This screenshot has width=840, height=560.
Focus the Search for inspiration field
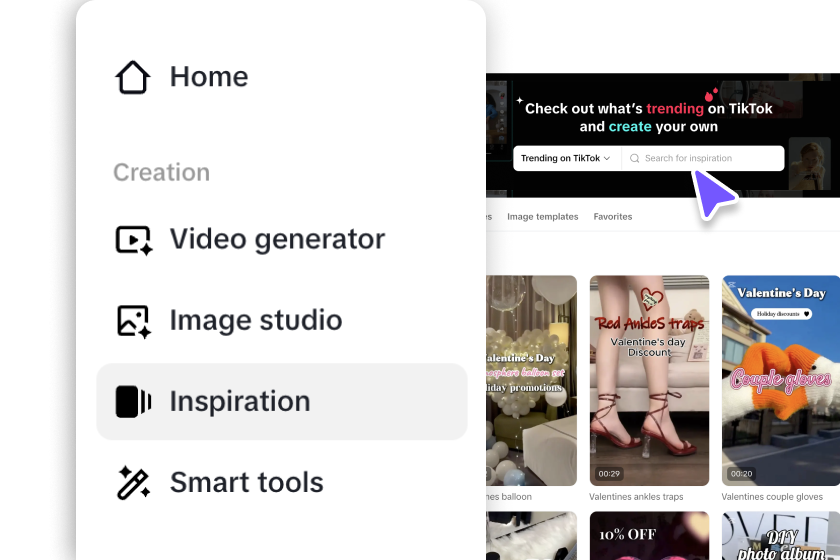tap(703, 158)
